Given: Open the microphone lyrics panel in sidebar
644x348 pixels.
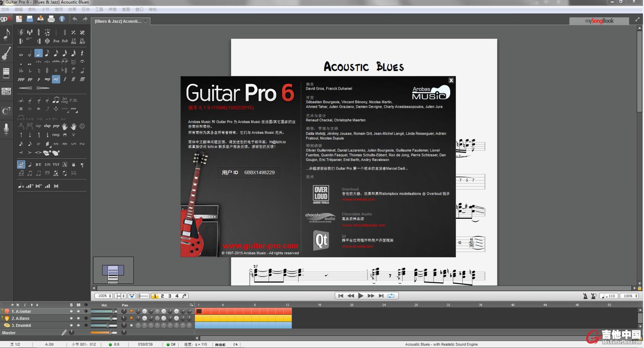Looking at the screenshot, I should [x=6, y=129].
